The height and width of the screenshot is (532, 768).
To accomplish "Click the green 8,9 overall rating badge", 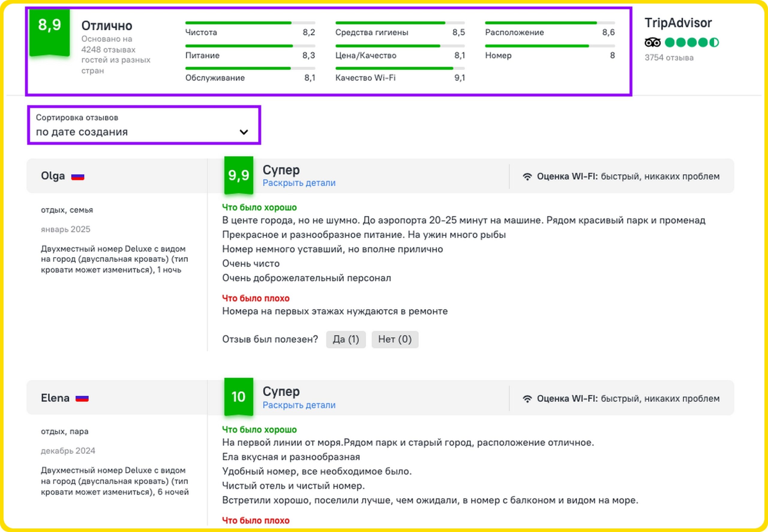I will click(49, 32).
